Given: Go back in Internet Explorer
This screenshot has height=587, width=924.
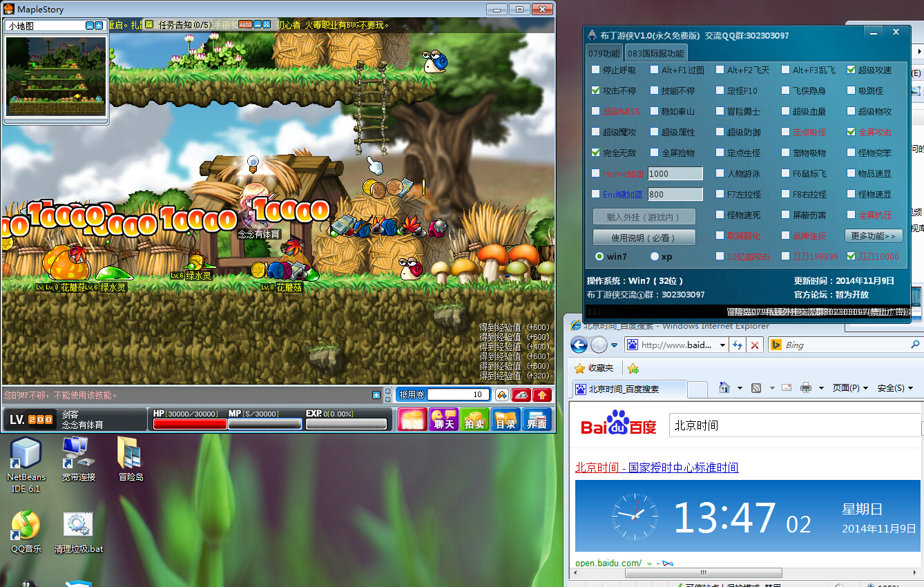Looking at the screenshot, I should point(579,345).
